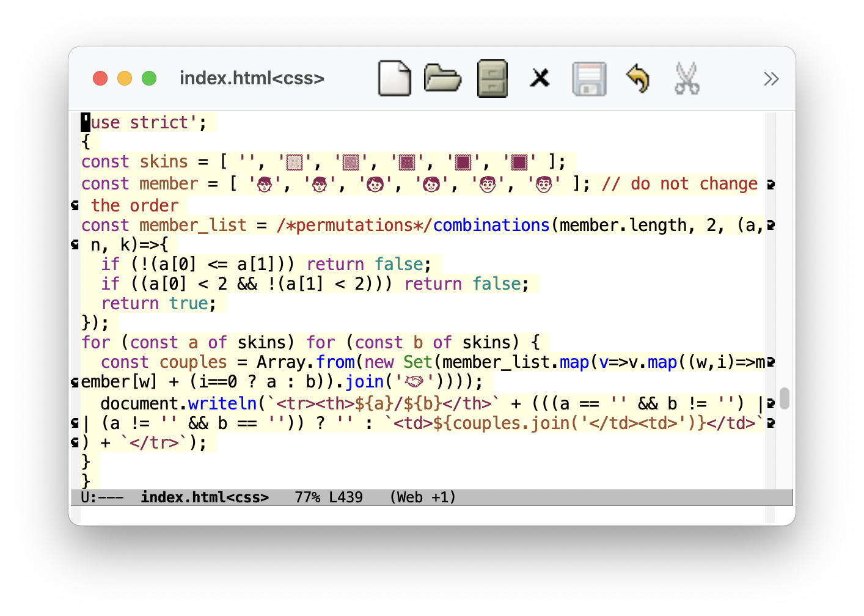The width and height of the screenshot is (864, 616).
Task: Click the writeln function name in code
Action: tap(222, 404)
